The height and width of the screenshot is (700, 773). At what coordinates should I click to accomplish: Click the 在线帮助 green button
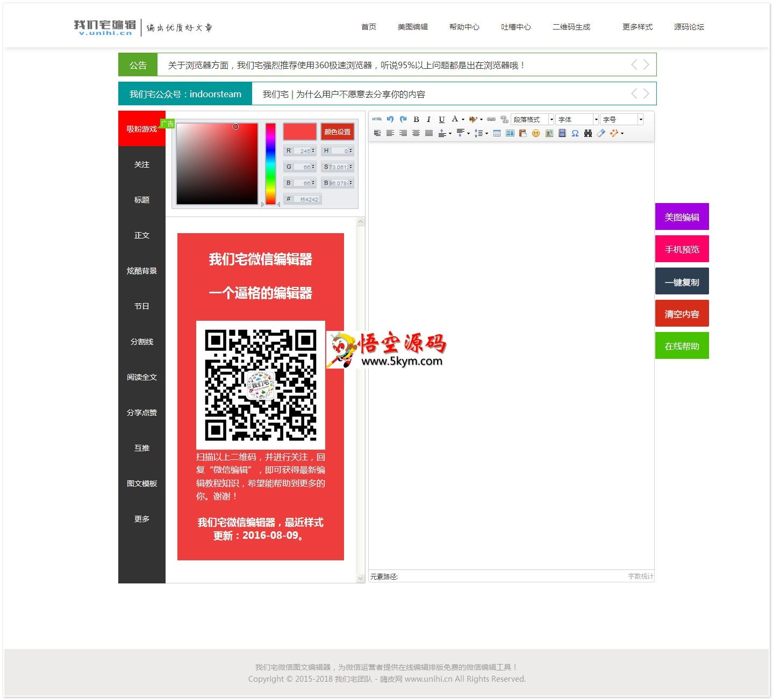(682, 346)
